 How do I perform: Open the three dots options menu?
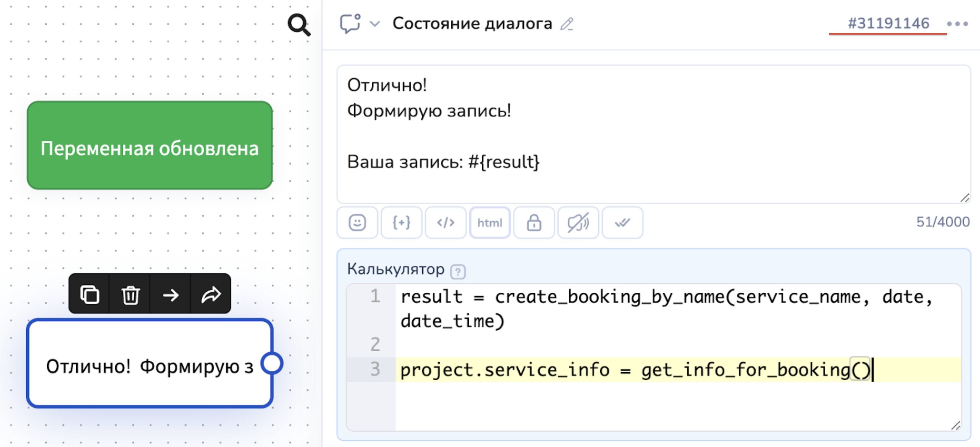pos(957,24)
